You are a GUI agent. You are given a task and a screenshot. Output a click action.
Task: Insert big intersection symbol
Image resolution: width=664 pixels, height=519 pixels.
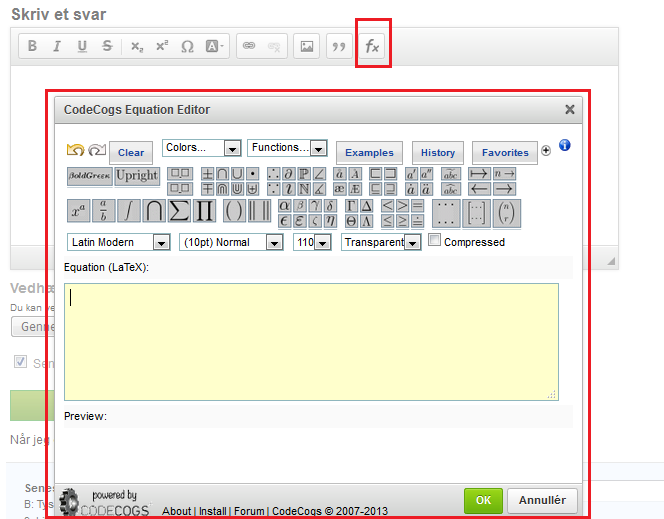(154, 211)
